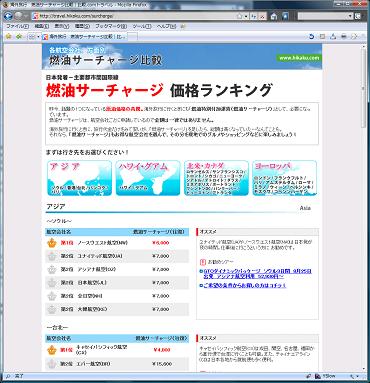This screenshot has width=370, height=383.
Task: Click into the browser search box
Action: pyautogui.click(x=322, y=16)
